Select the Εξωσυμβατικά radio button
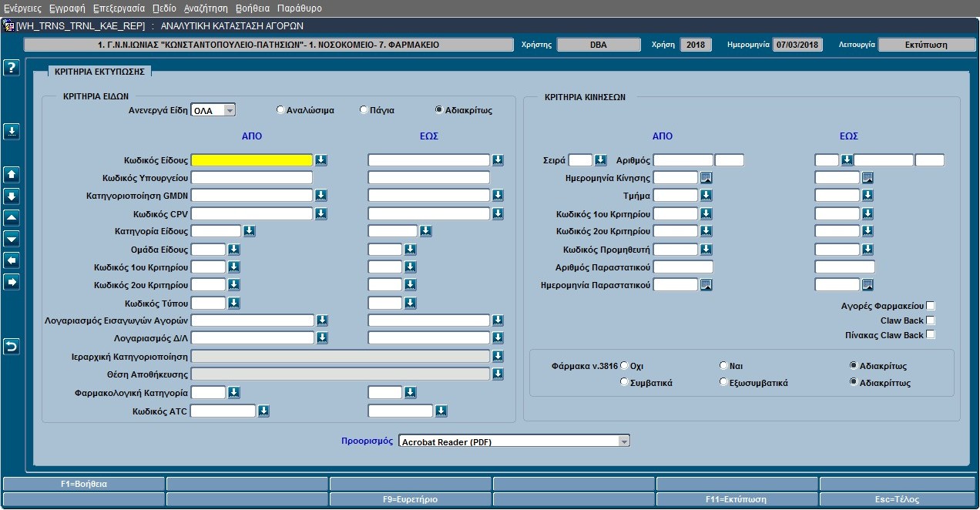This screenshot has width=980, height=510. [x=723, y=382]
